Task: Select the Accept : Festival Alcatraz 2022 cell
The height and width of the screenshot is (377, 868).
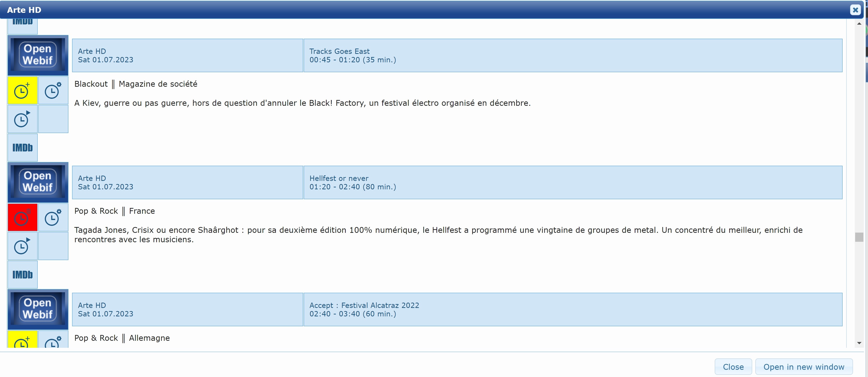Action: [573, 309]
